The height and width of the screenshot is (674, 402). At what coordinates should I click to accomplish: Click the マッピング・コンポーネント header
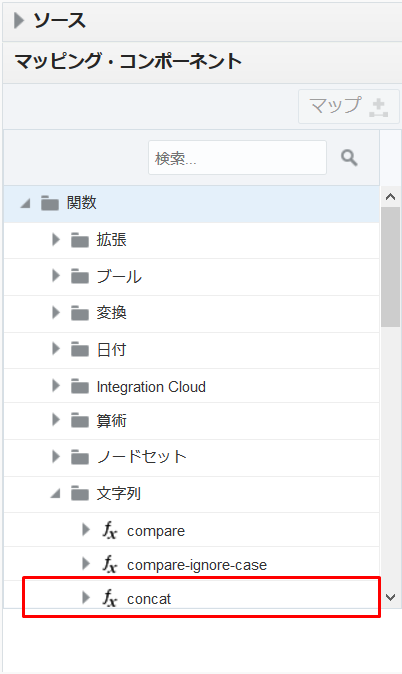pos(128,61)
